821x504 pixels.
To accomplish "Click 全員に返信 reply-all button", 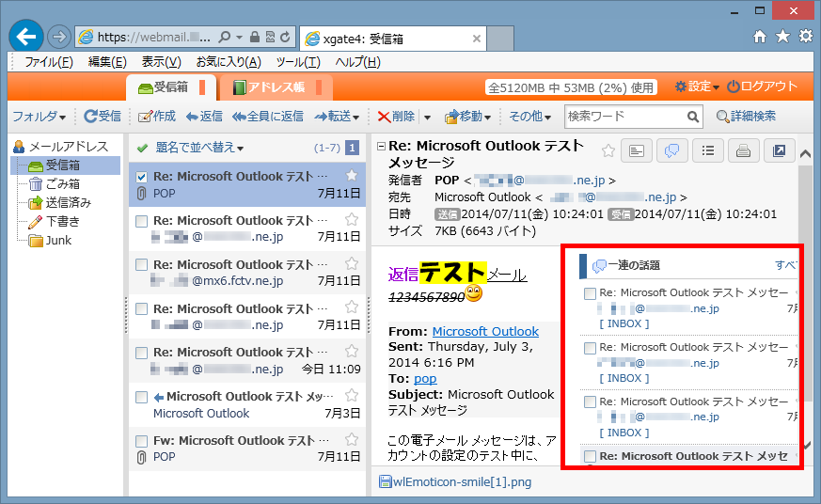I will [268, 117].
